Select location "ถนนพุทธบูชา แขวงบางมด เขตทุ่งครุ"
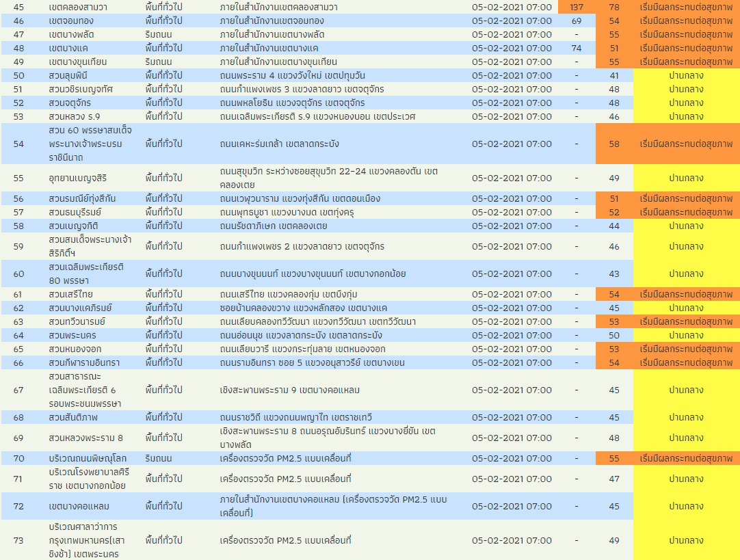Screen dimensions: 740x560 pyautogui.click(x=287, y=212)
